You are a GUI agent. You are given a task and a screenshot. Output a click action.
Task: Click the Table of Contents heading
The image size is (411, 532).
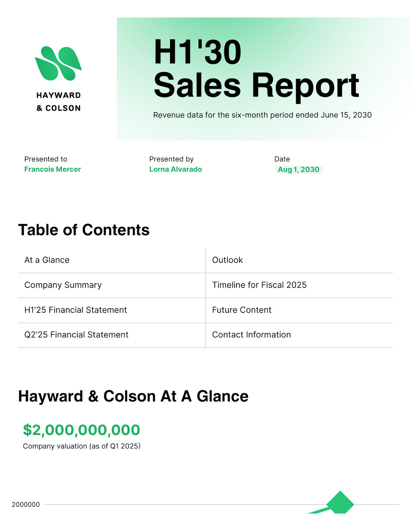(x=84, y=230)
